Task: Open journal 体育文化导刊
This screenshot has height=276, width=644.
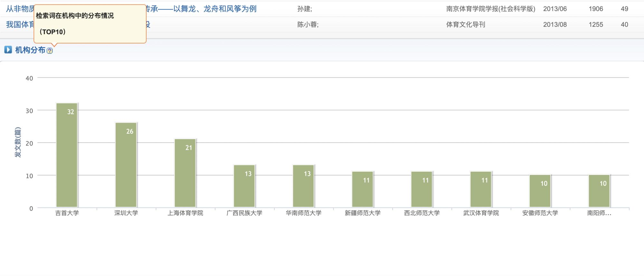Action: (x=465, y=24)
